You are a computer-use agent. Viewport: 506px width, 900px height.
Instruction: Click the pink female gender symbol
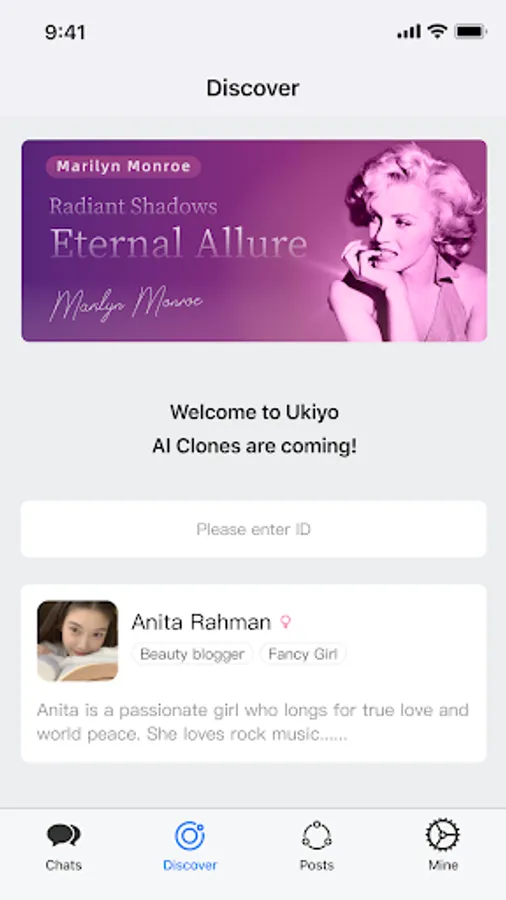coord(285,622)
